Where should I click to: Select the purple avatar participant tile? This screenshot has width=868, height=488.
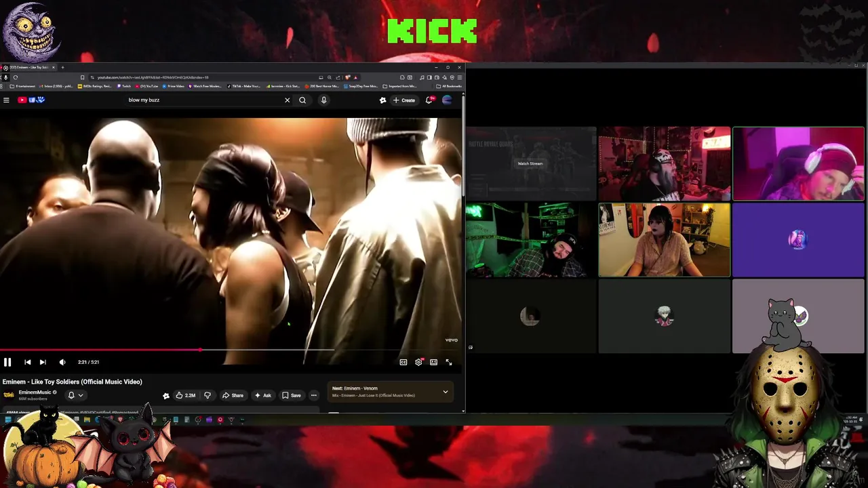tap(798, 240)
